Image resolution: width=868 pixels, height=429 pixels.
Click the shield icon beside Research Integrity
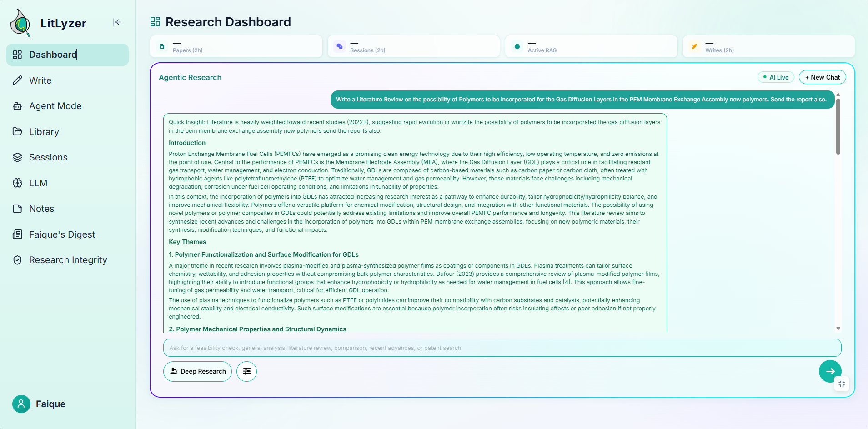[x=17, y=260]
